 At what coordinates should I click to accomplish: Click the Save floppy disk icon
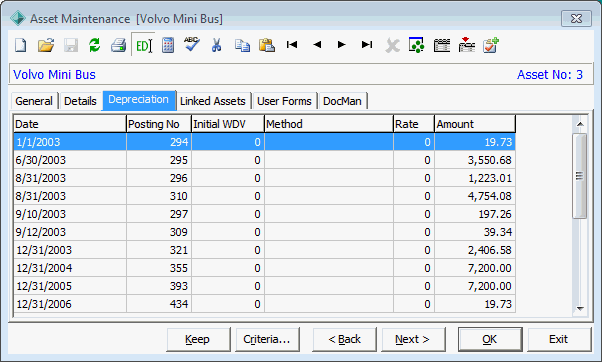71,45
